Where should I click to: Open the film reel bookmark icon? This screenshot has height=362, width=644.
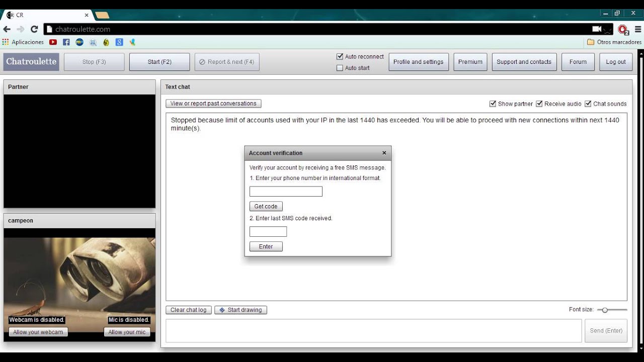pos(93,42)
